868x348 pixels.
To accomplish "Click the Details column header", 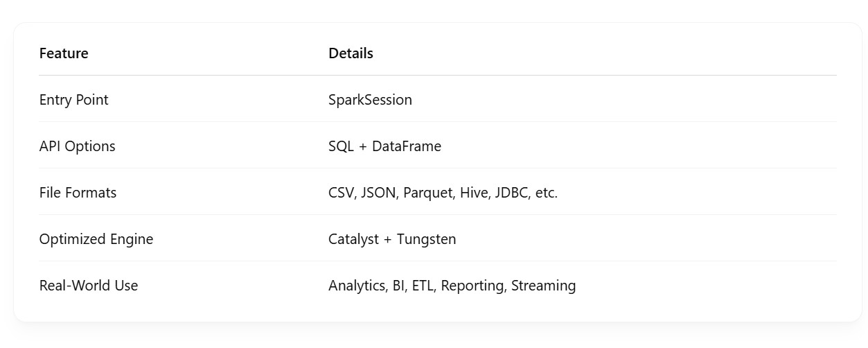I will tap(351, 53).
